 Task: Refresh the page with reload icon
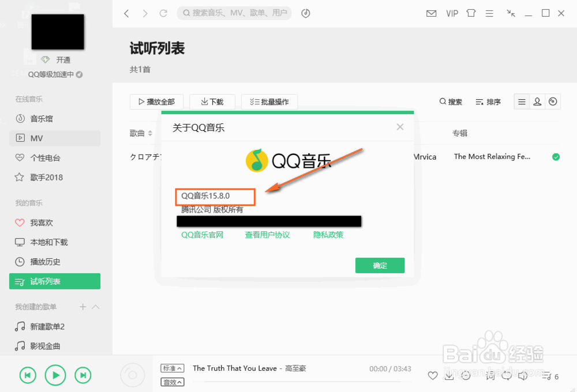pos(163,13)
